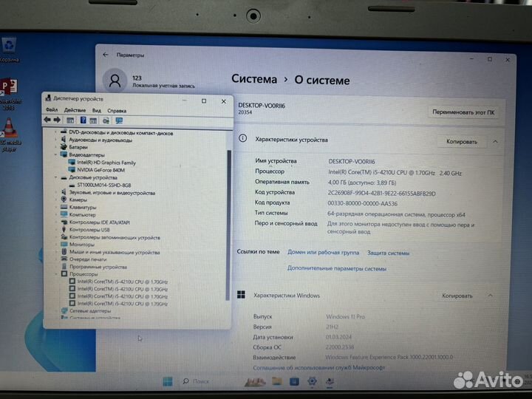
Task: Click the Device Manager title bar icon
Action: 48,98
